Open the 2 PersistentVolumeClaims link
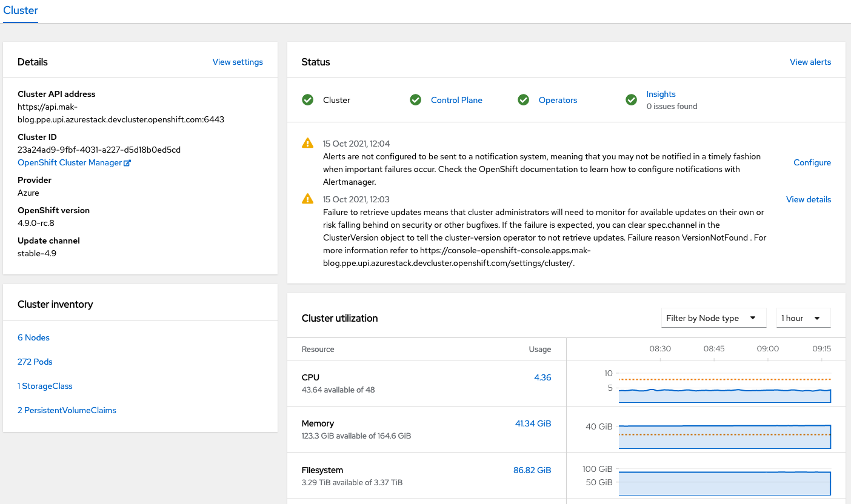Image resolution: width=851 pixels, height=504 pixels. click(x=67, y=410)
